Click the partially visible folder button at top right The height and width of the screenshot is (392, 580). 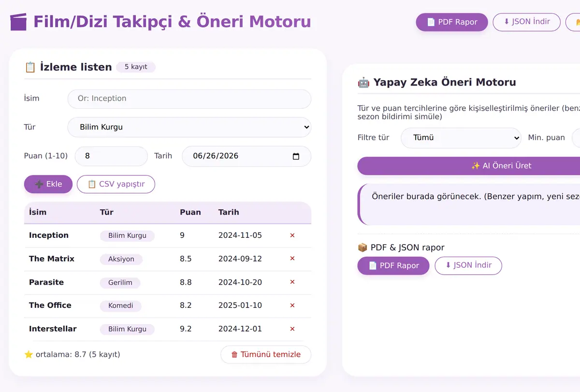click(573, 22)
